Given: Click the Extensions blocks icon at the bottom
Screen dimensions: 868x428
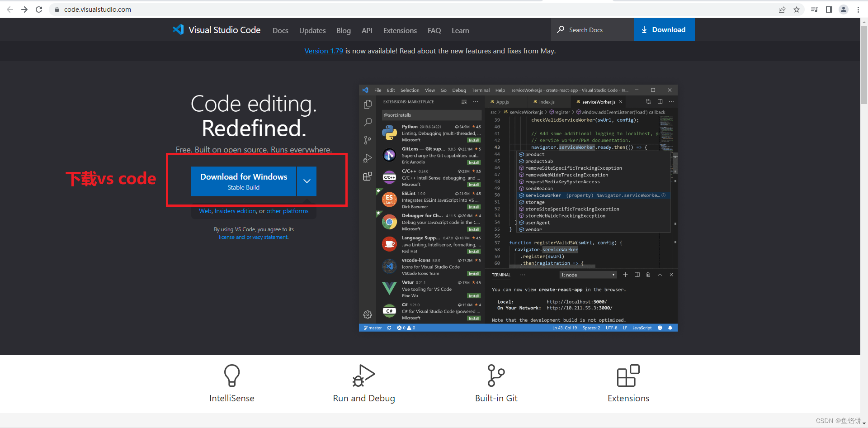Looking at the screenshot, I should click(x=628, y=376).
